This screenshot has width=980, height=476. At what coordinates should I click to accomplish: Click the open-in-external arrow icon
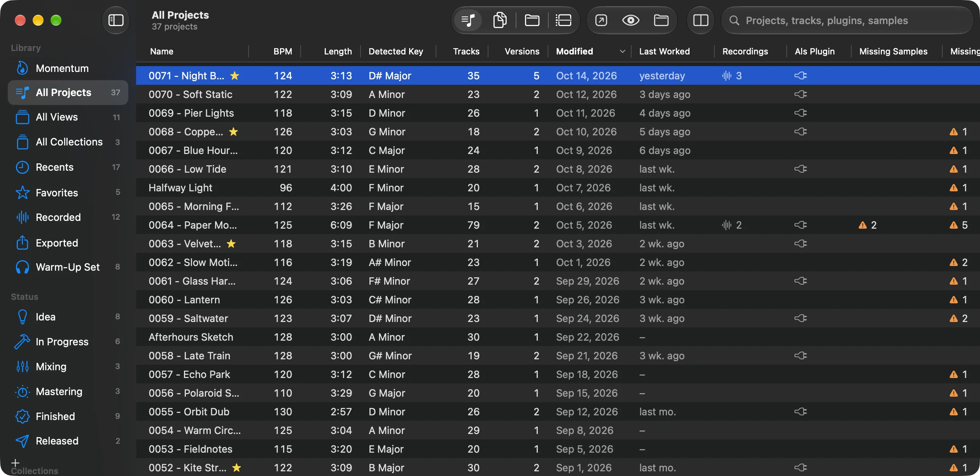[601, 20]
